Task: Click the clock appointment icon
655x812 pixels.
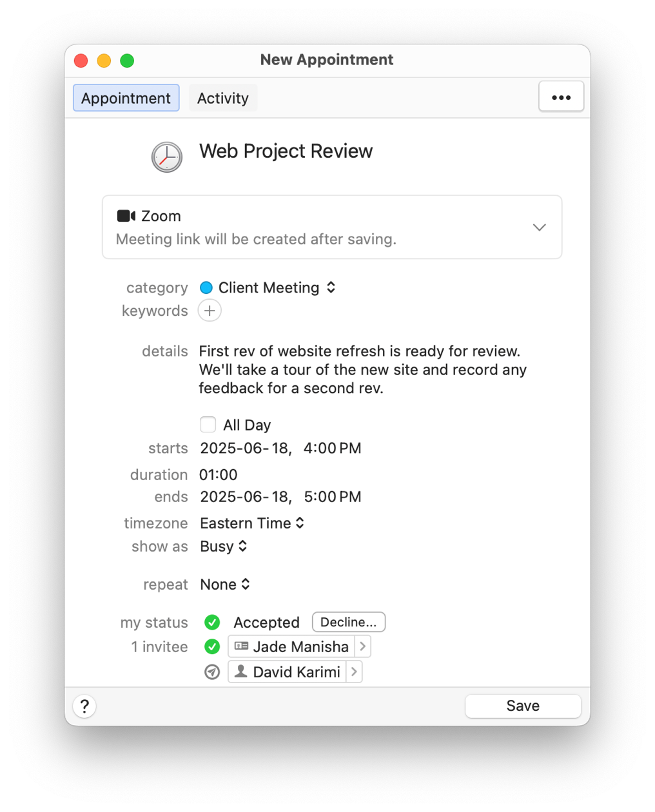Action: point(167,157)
